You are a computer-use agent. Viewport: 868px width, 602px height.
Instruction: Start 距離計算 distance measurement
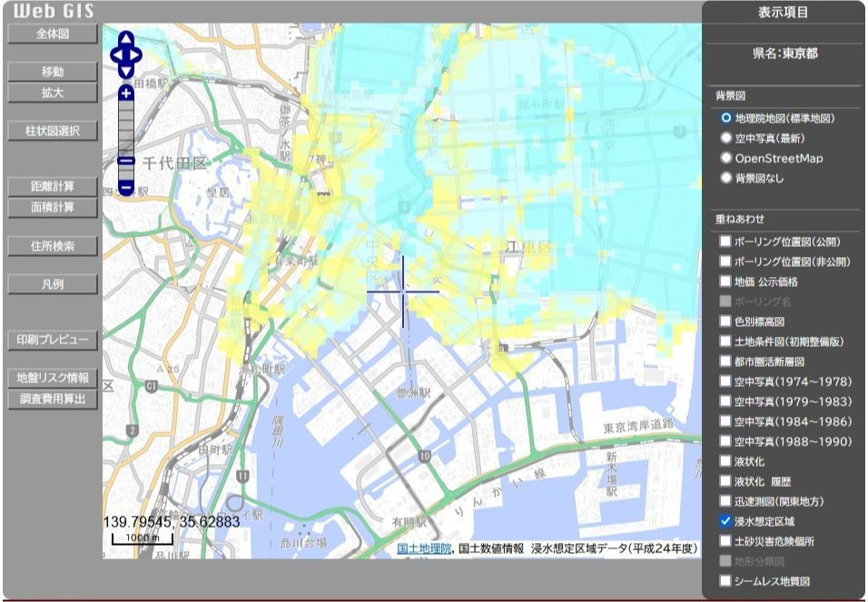(53, 186)
